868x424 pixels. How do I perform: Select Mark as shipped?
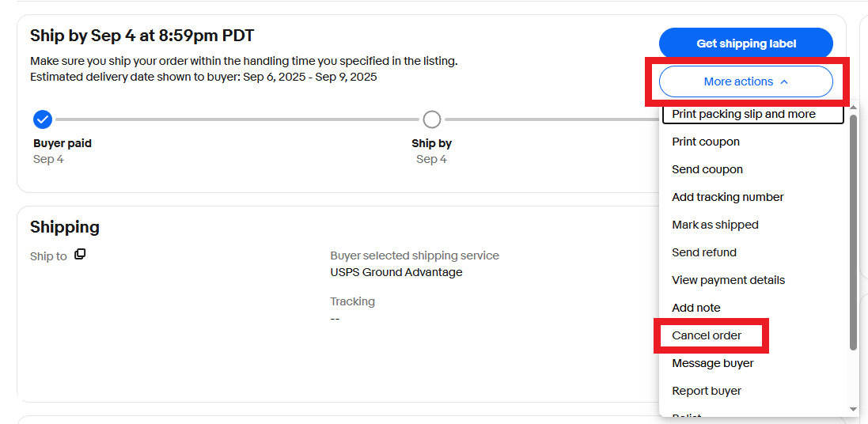click(715, 225)
